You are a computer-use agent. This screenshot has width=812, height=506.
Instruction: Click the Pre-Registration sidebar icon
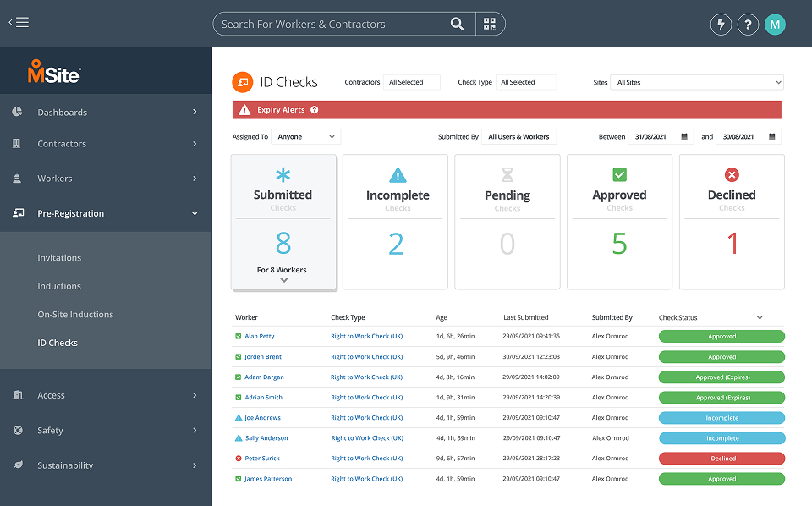(18, 213)
